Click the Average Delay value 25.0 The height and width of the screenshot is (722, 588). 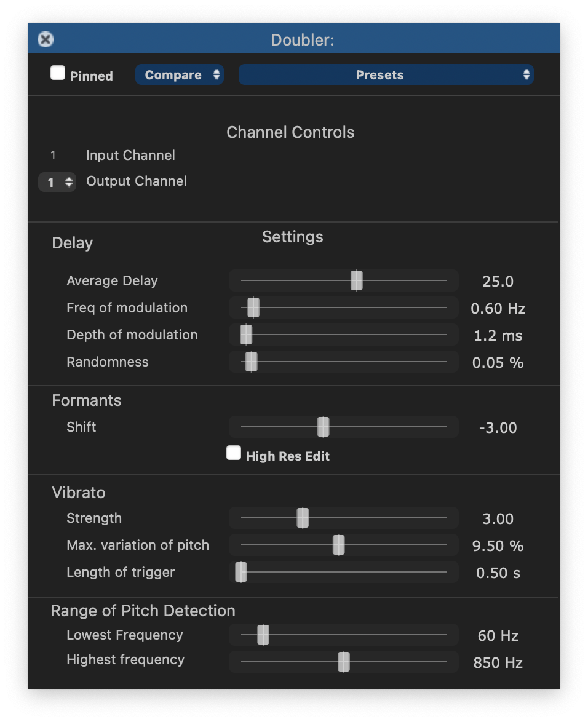point(498,282)
